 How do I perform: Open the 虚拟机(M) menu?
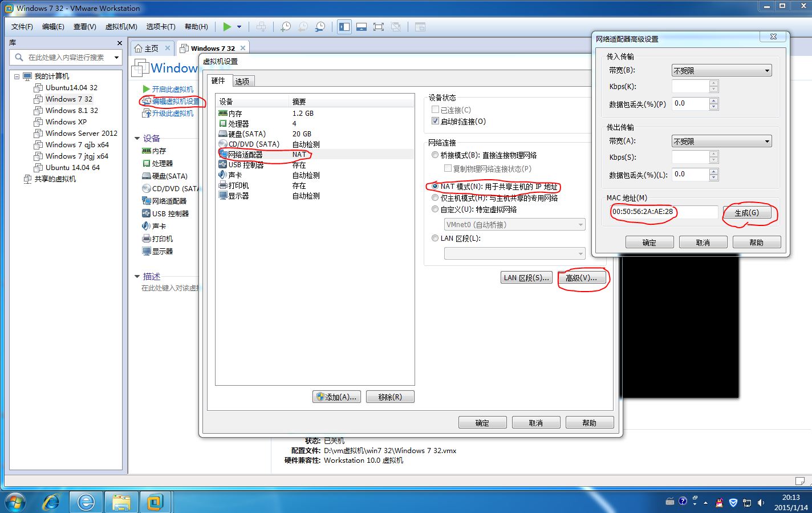[x=121, y=27]
